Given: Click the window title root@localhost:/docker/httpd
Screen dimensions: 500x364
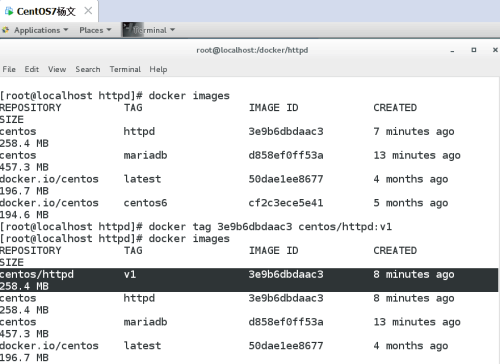Looking at the screenshot, I should [x=252, y=50].
